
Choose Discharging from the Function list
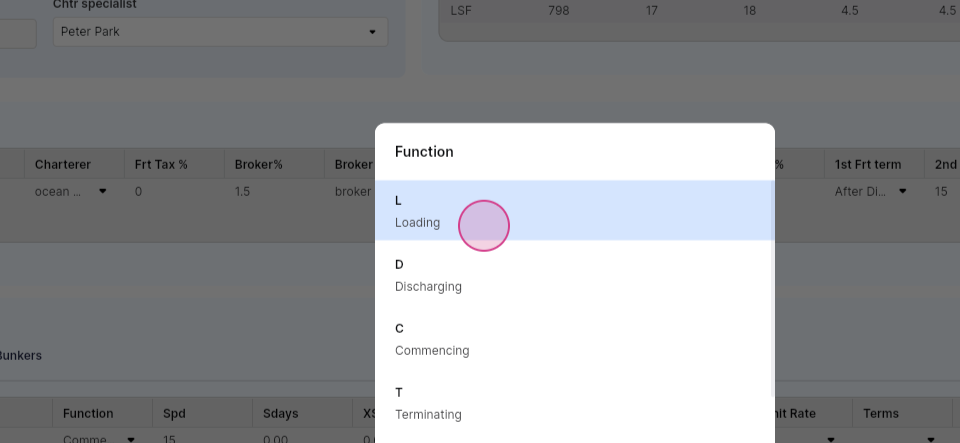(x=574, y=275)
